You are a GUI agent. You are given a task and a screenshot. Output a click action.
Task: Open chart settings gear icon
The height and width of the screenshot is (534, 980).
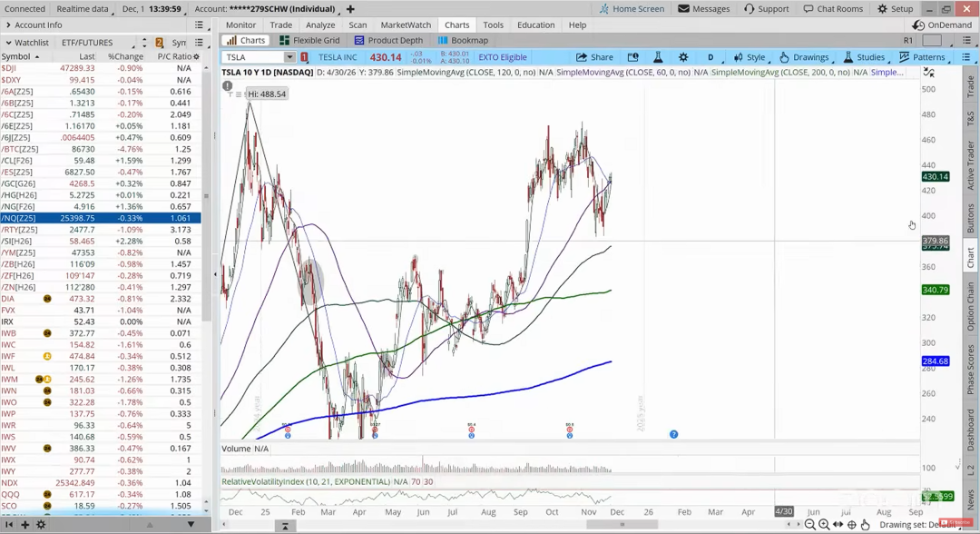(683, 57)
